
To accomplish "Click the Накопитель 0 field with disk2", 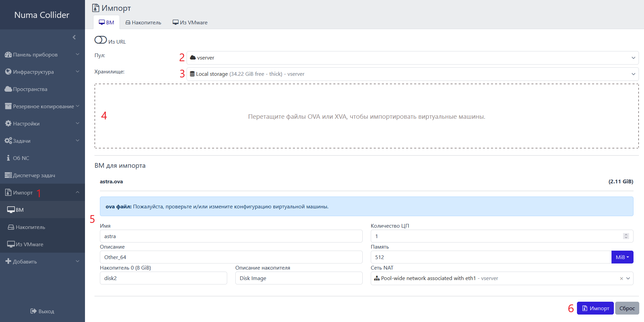I will (163, 278).
